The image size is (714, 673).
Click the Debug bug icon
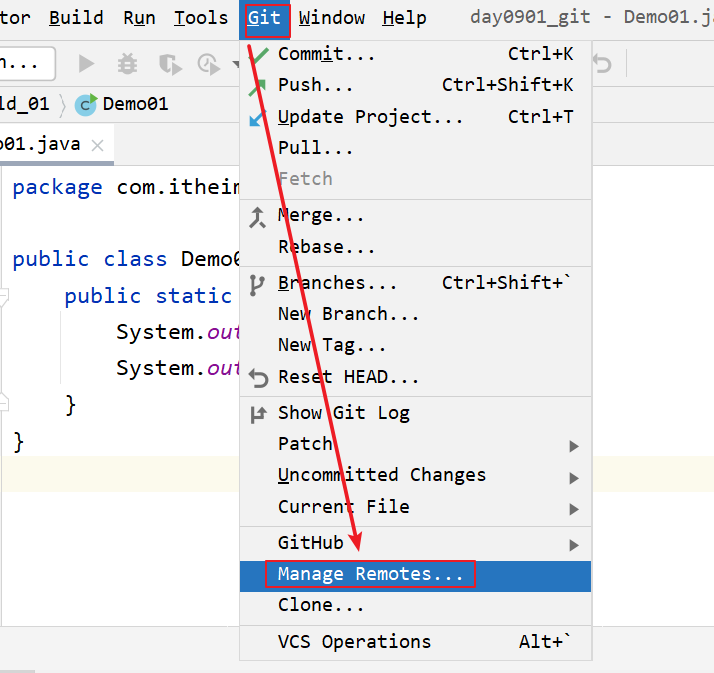[127, 64]
